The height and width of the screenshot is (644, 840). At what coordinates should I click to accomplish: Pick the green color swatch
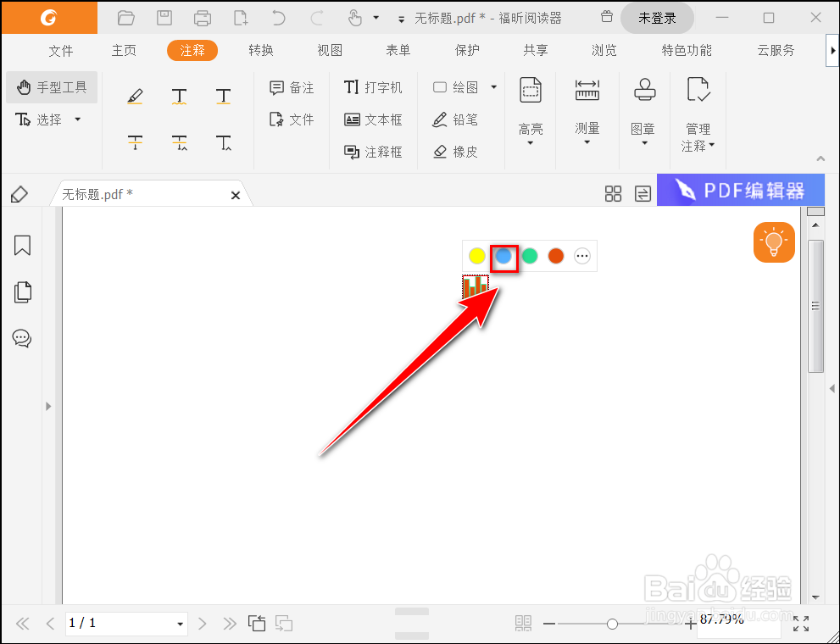pos(530,256)
